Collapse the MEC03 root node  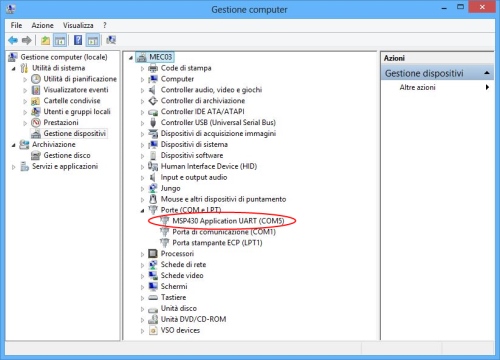(131, 58)
